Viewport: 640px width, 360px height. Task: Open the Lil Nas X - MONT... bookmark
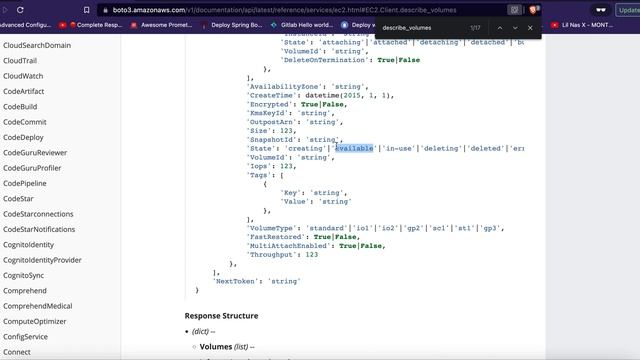(x=582, y=25)
